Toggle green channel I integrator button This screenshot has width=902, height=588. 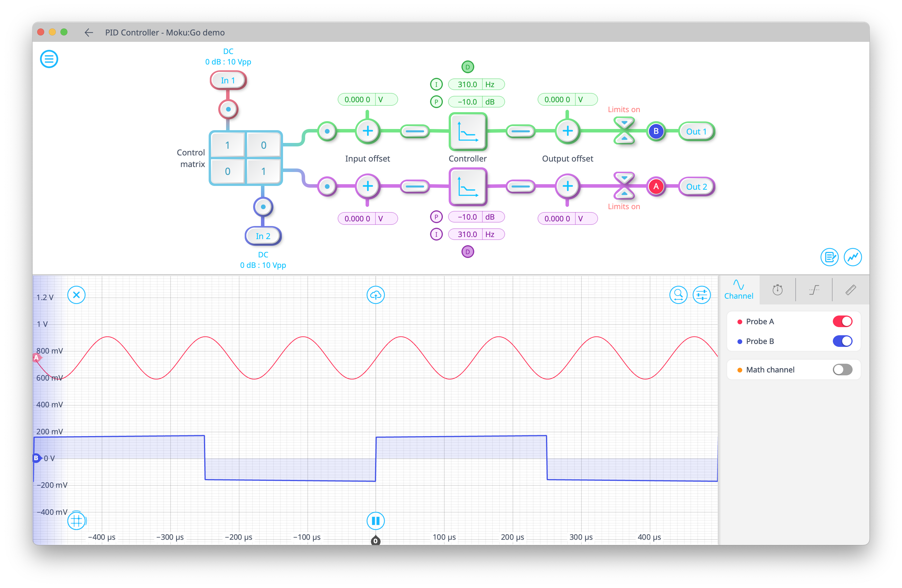[436, 84]
